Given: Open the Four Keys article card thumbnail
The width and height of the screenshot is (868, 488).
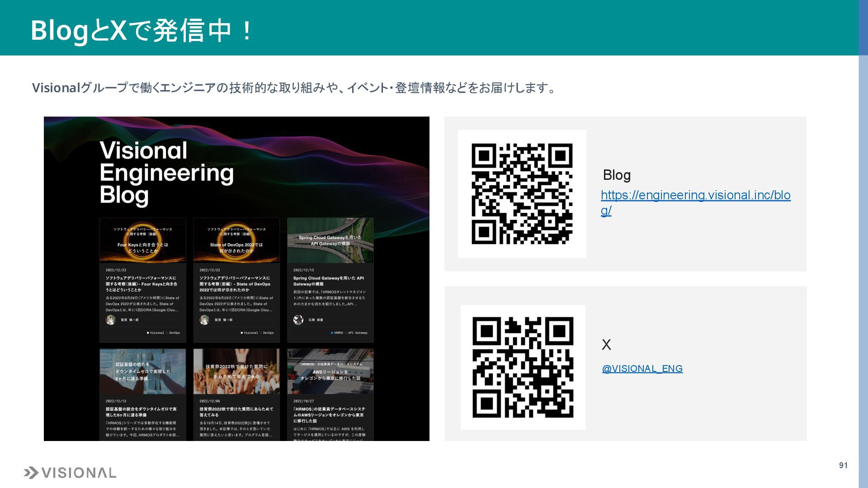Looking at the screenshot, I should coord(143,240).
